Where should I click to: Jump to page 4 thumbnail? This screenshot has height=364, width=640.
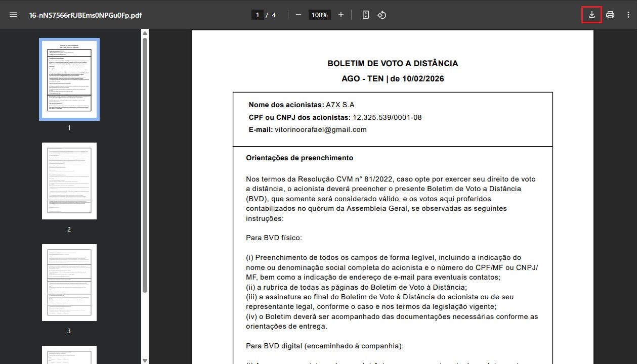(x=69, y=354)
